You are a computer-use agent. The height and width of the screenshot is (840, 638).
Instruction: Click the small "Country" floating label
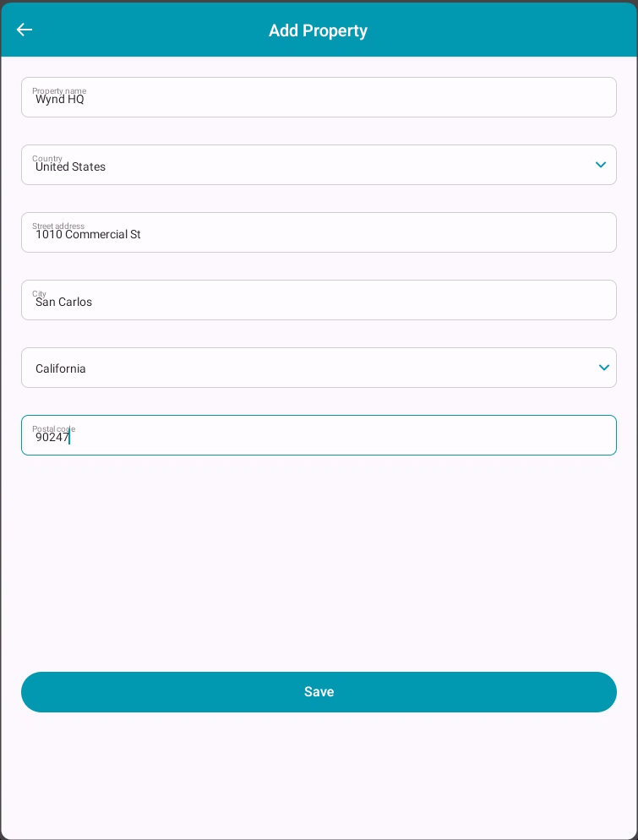(47, 158)
